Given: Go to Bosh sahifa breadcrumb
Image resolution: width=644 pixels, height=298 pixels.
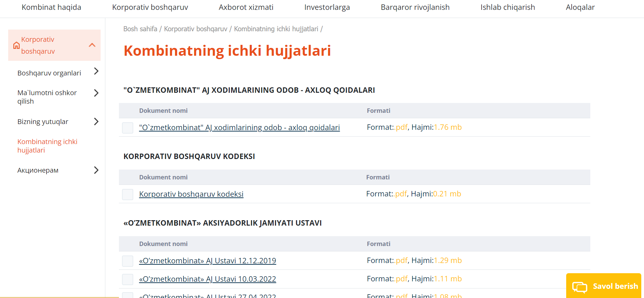Looking at the screenshot, I should tap(140, 29).
